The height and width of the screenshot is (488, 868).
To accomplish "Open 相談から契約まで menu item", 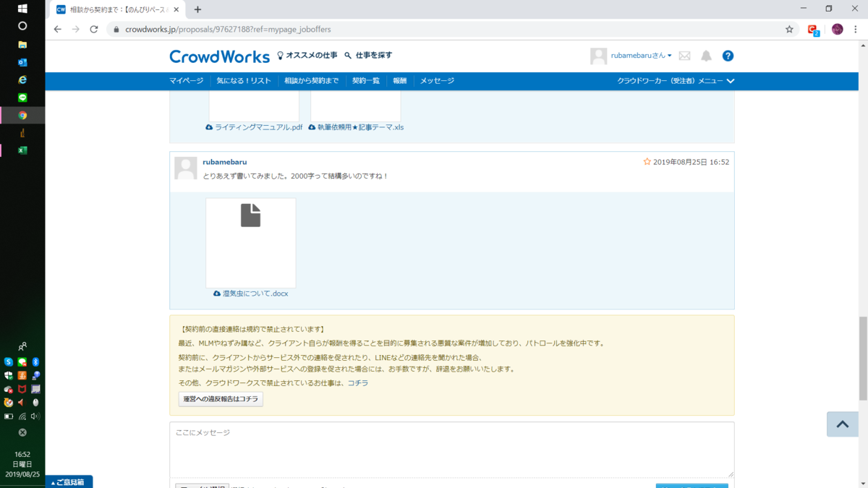I will (312, 81).
